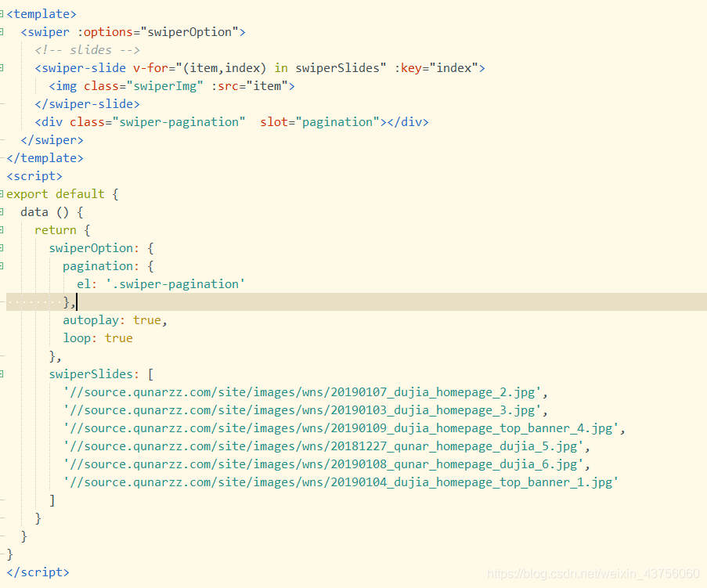The image size is (707, 588).
Task: Click the closing </swiper> tag
Action: (52, 140)
